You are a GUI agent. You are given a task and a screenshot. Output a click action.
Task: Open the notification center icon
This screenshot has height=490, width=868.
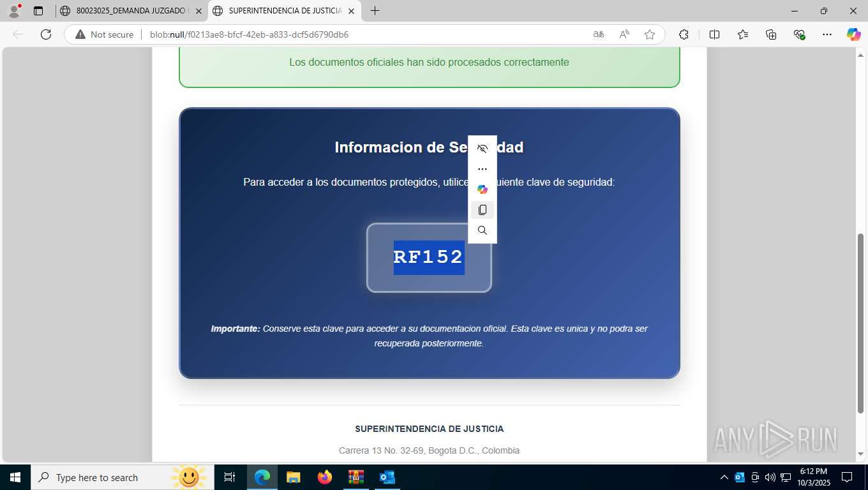(847, 477)
